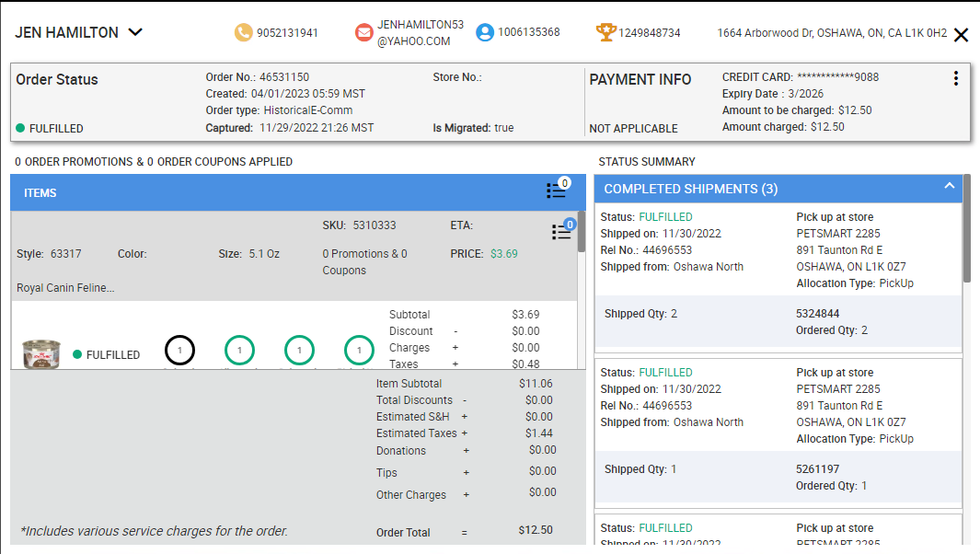Click the phone icon beside 9052131941

coord(243,32)
